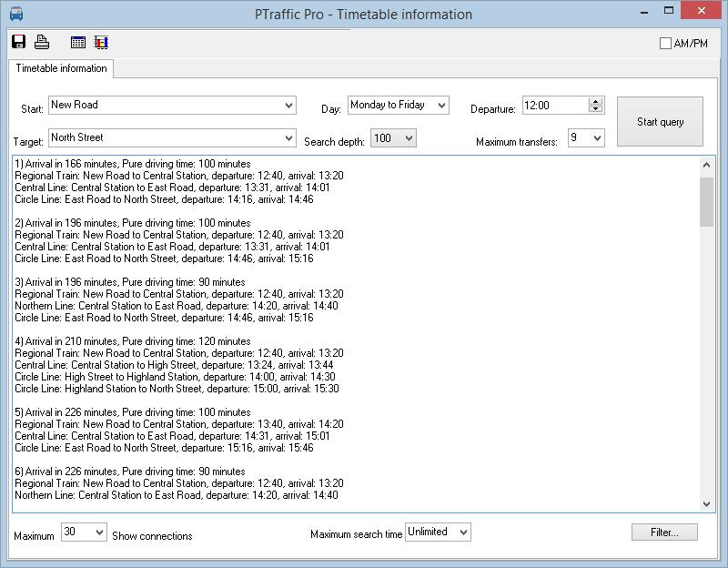Open the graphical chart icon
This screenshot has width=728, height=568.
pos(101,42)
